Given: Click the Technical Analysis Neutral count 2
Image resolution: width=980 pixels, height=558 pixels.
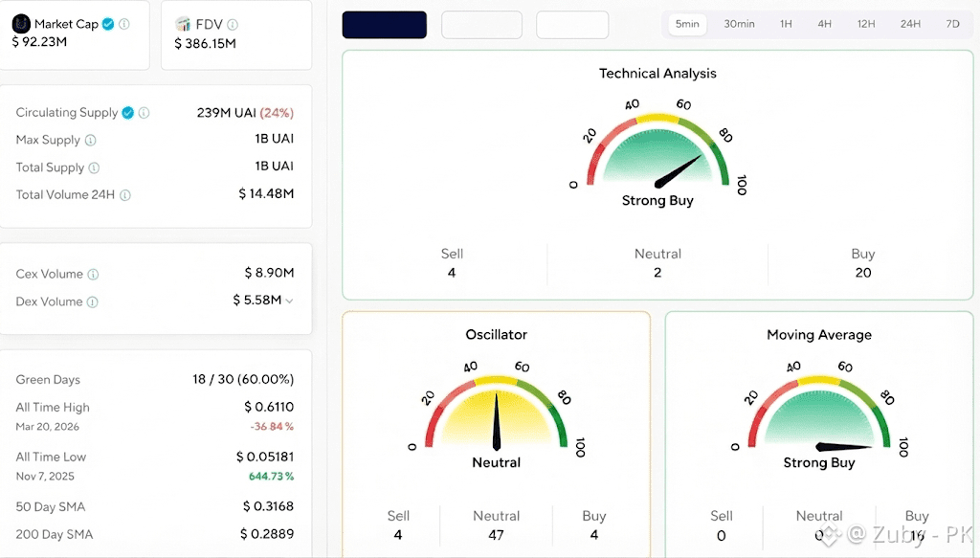Looking at the screenshot, I should click(x=657, y=273).
